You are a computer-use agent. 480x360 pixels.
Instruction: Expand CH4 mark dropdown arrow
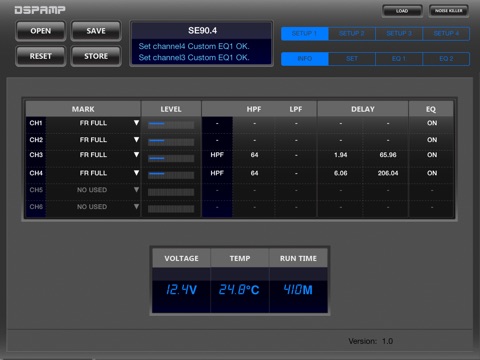click(136, 173)
